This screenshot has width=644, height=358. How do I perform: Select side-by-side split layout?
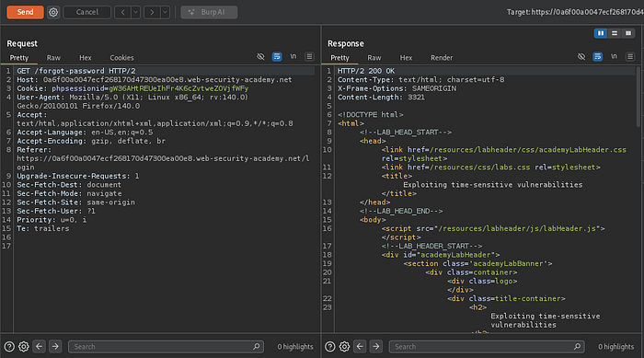[601, 33]
